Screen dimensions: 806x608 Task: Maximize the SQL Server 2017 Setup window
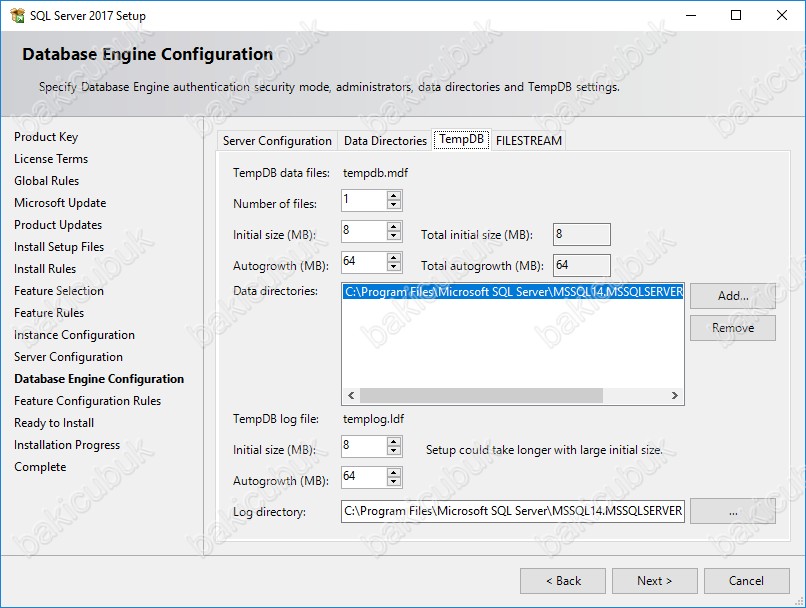(x=736, y=15)
